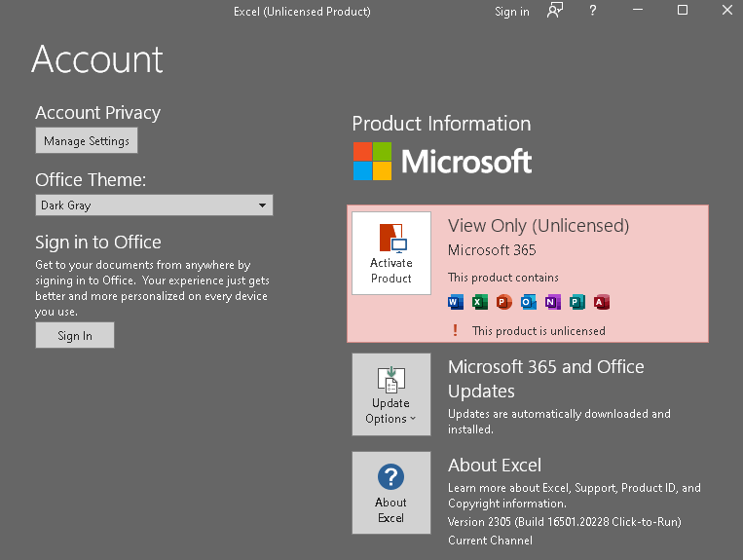This screenshot has height=560, width=743.
Task: Click 'This product is unlicensed' message
Action: (539, 331)
